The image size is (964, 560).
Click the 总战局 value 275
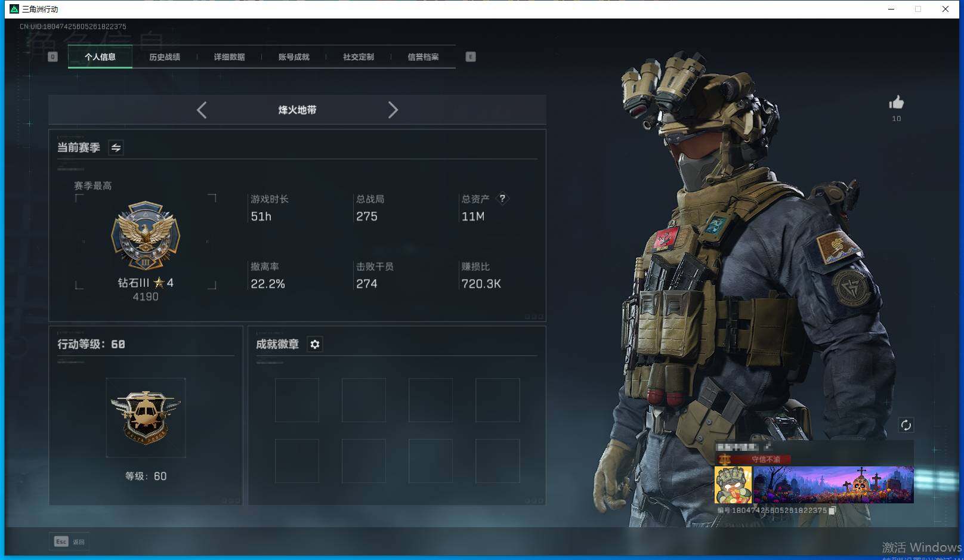(367, 216)
